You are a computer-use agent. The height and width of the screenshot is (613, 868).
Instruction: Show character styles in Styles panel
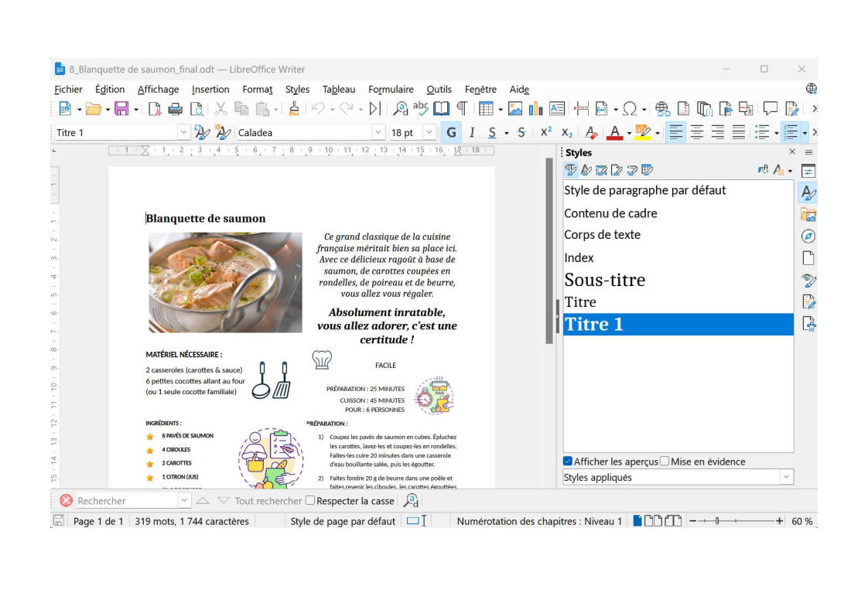pos(586,170)
